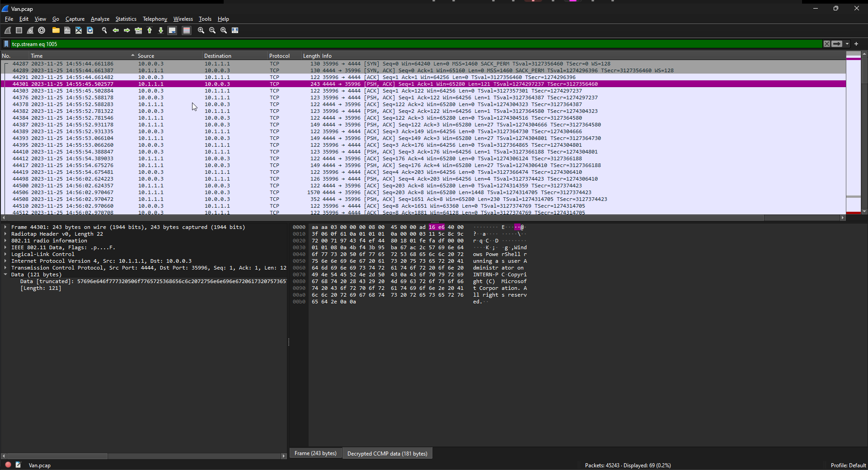
Task: Switch to the Frame (243 bytes) tab
Action: (315, 453)
